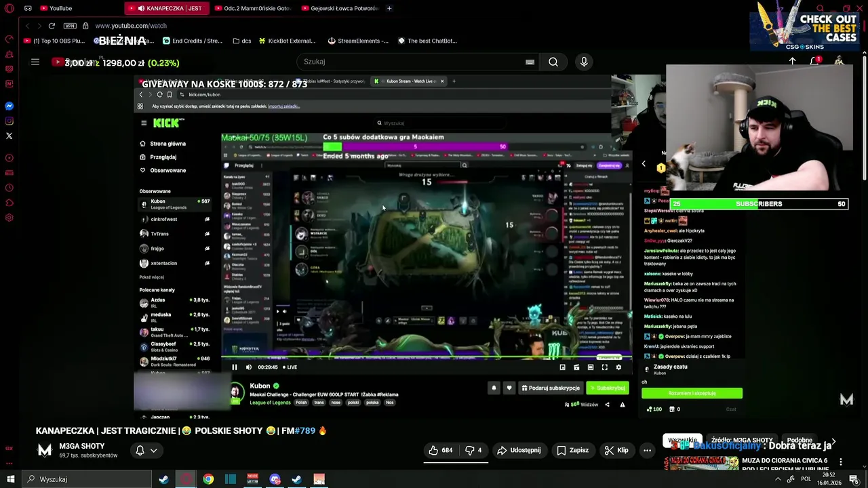Start voice search with microphone icon
The width and height of the screenshot is (868, 488).
pyautogui.click(x=584, y=62)
